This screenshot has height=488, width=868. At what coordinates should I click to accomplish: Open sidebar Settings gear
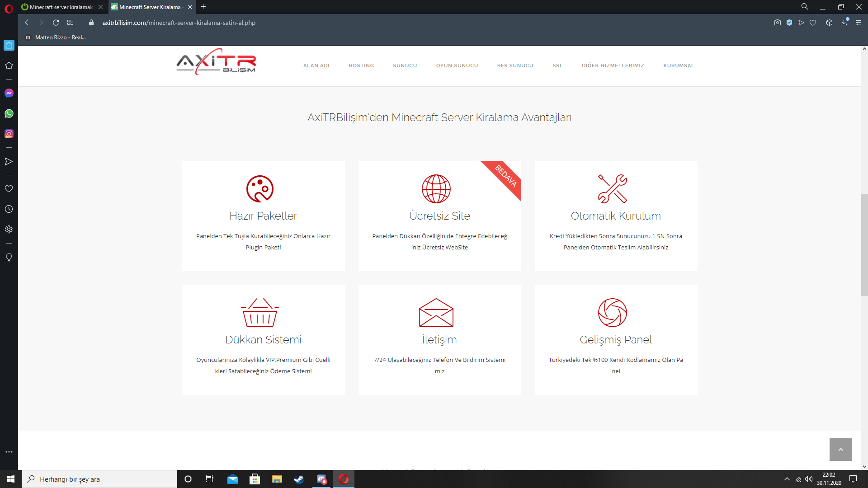pos(9,230)
